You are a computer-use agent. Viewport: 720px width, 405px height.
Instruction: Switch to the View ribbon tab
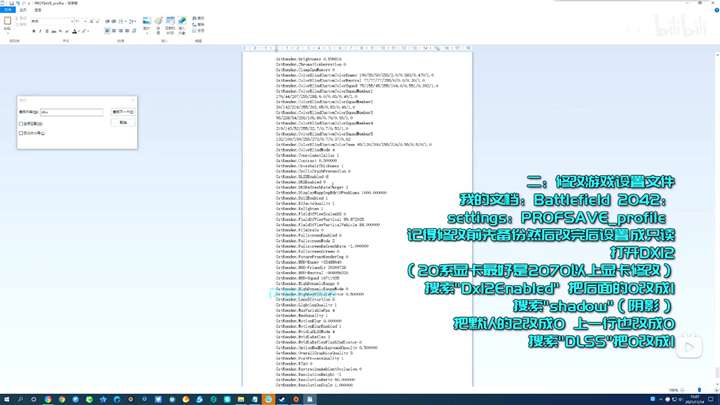pos(38,10)
